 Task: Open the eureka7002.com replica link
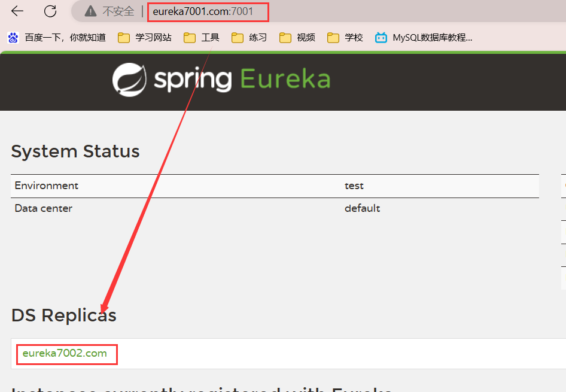[65, 353]
